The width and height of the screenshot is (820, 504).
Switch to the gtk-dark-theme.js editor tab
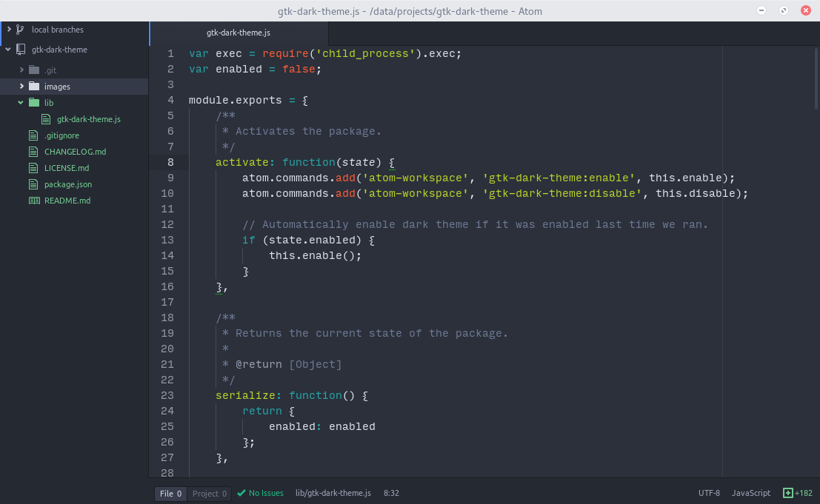237,33
